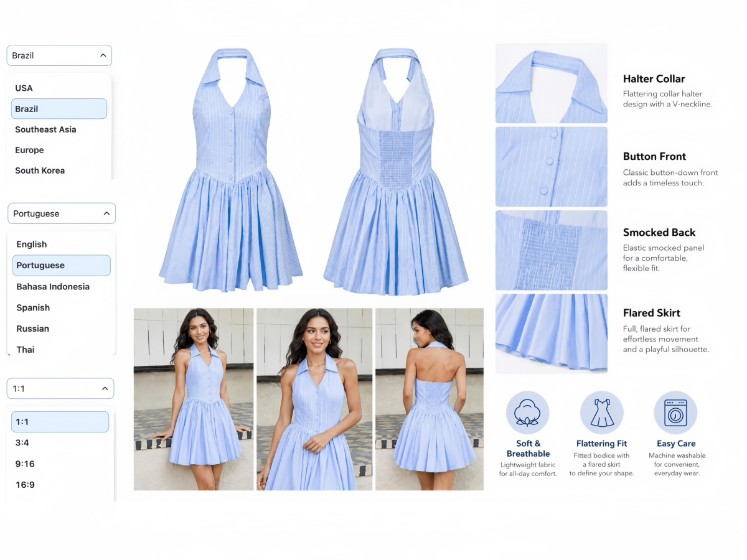Click 'Lightweight fabric for all-day comfort' text
The height and width of the screenshot is (560, 747).
tap(528, 469)
